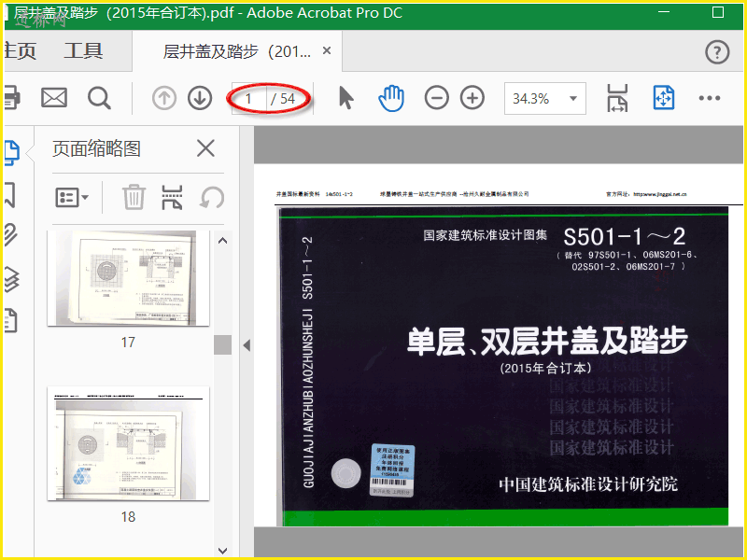Screen dimensions: 747x560
Task: Activate the Hand pan tool
Action: tap(391, 98)
